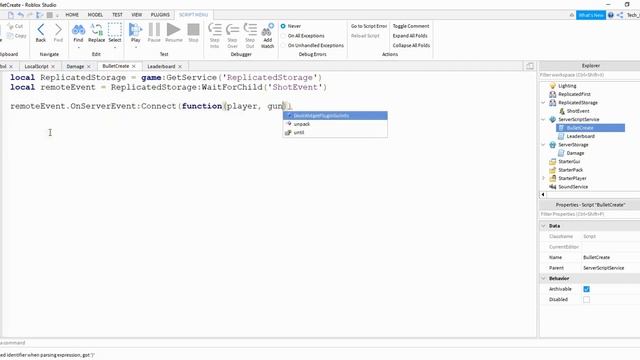Open the VIEW ribbon tab

[136, 15]
